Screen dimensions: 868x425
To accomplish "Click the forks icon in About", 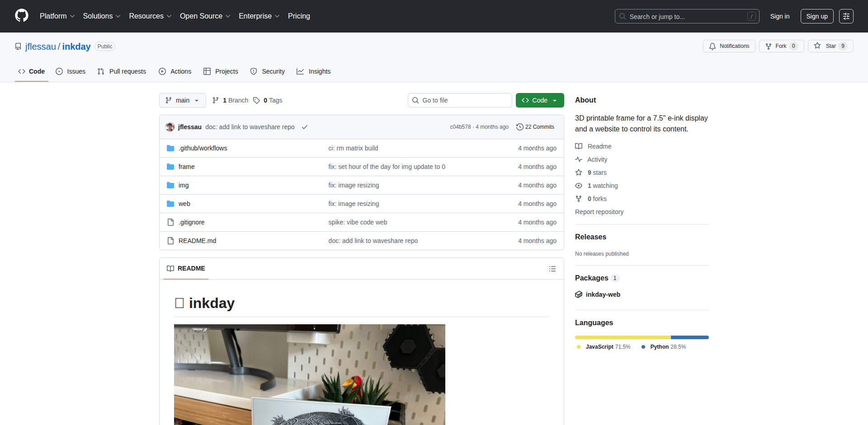I will pyautogui.click(x=579, y=199).
